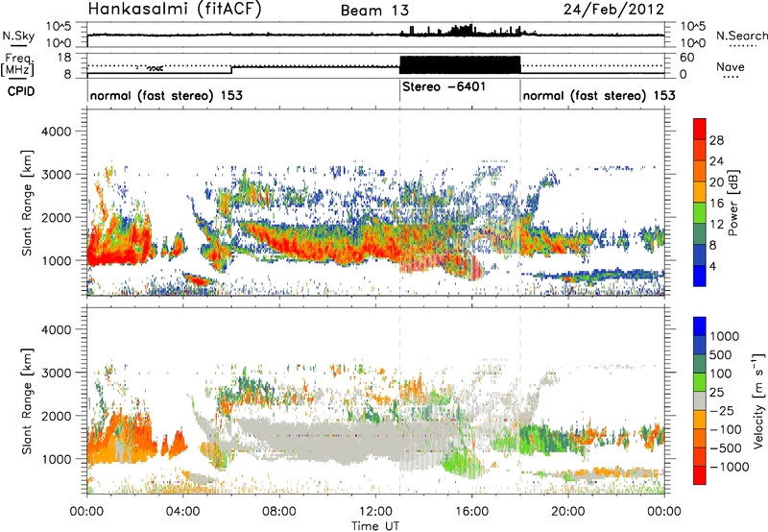Click the -1000 value on the velocity colorbar
The height and width of the screenshot is (532, 768).
click(730, 467)
